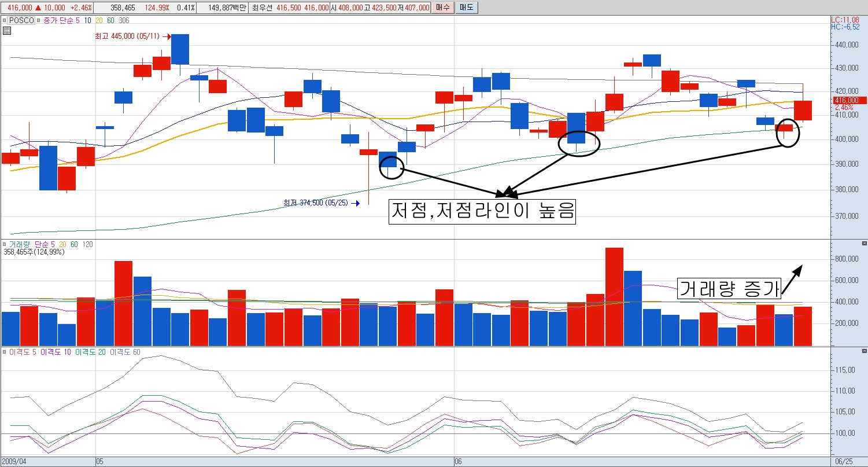
Task: Select the 5-day moving average legend label
Action: pyautogui.click(x=79, y=20)
